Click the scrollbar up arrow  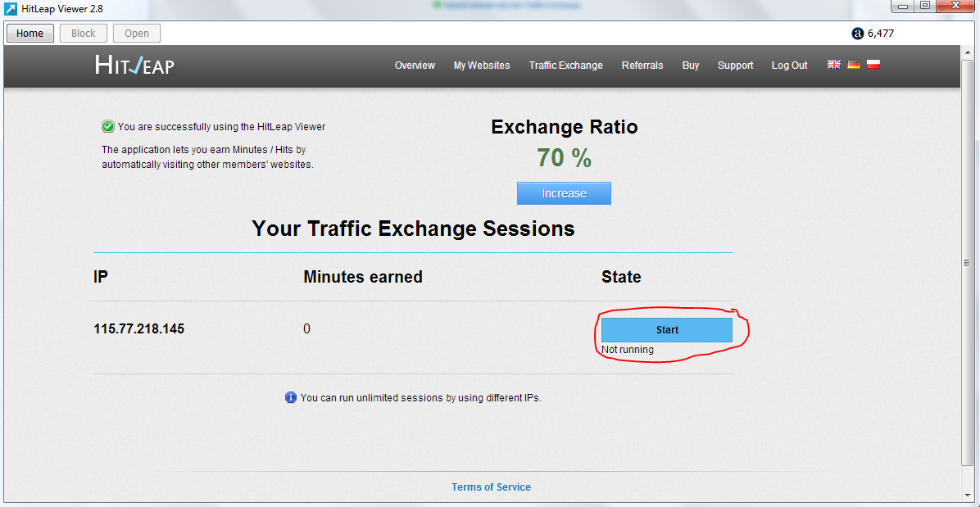967,52
